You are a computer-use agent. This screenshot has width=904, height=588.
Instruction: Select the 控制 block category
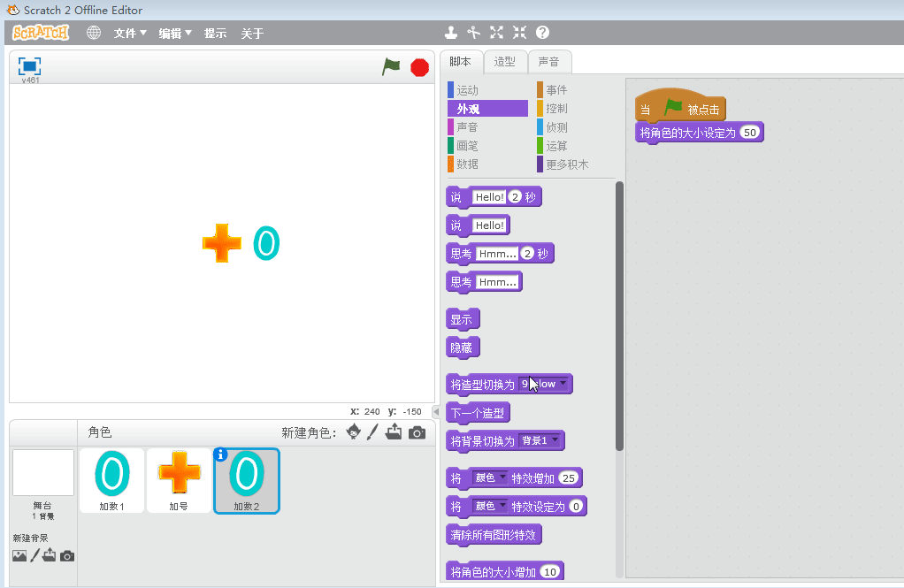(556, 109)
